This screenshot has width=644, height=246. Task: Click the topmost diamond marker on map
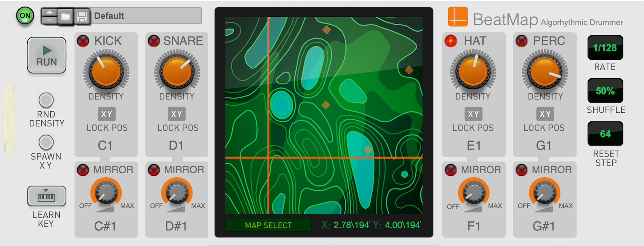click(327, 29)
